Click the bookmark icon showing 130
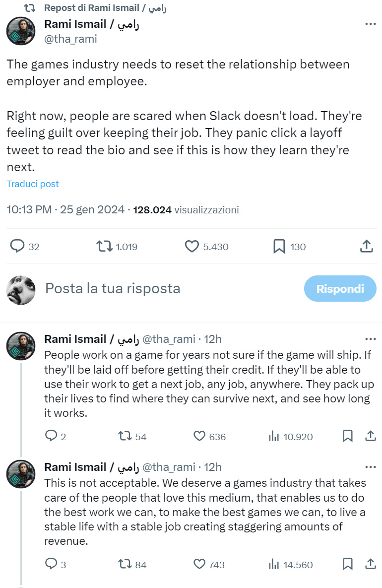 (x=279, y=246)
